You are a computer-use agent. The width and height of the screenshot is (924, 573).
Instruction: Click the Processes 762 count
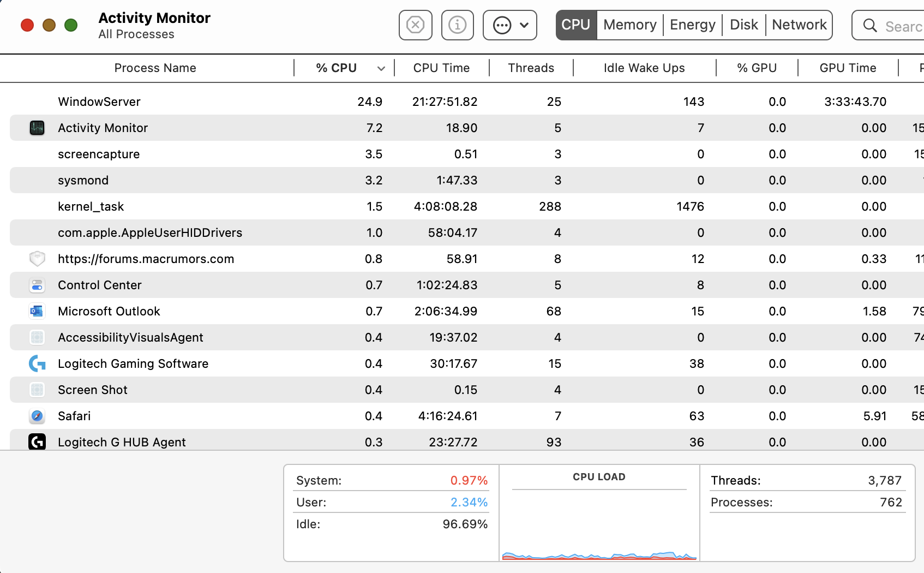(x=891, y=502)
